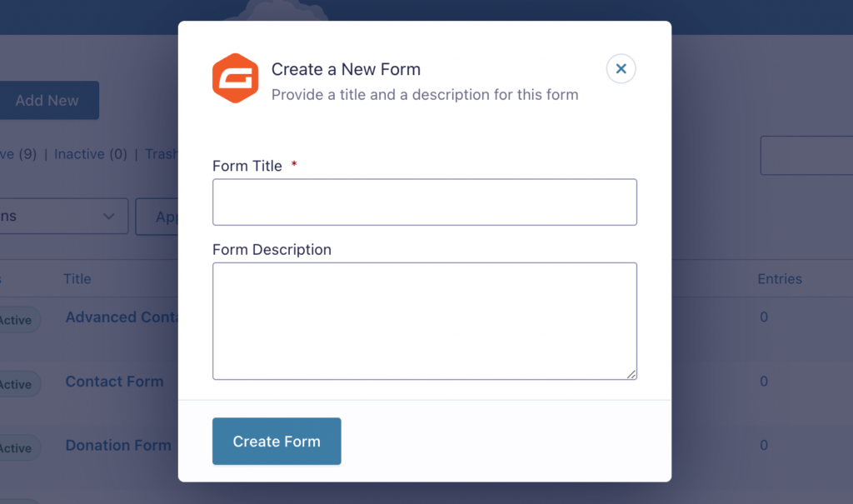
Task: Toggle the Active badge for Contact Form
Action: click(x=15, y=384)
